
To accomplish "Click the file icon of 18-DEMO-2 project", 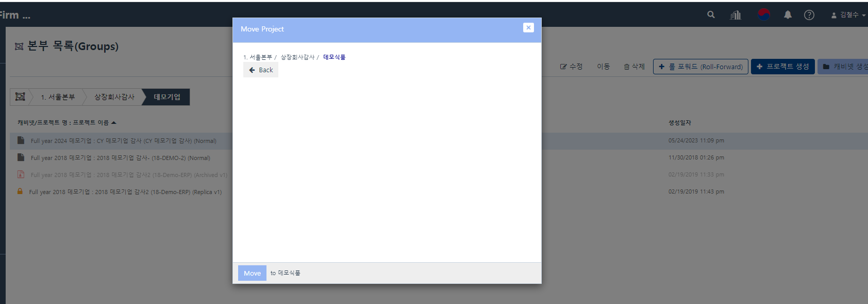I will coord(21,157).
